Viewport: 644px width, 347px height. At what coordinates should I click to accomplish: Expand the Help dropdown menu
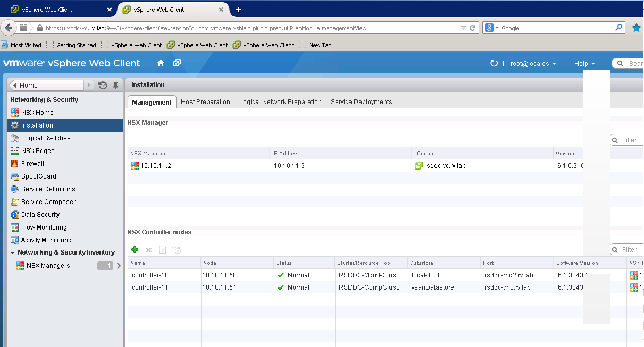coord(584,64)
